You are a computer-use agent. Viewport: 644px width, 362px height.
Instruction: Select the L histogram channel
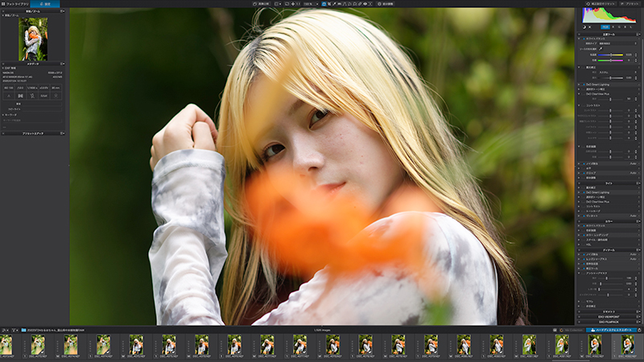[x=631, y=27]
